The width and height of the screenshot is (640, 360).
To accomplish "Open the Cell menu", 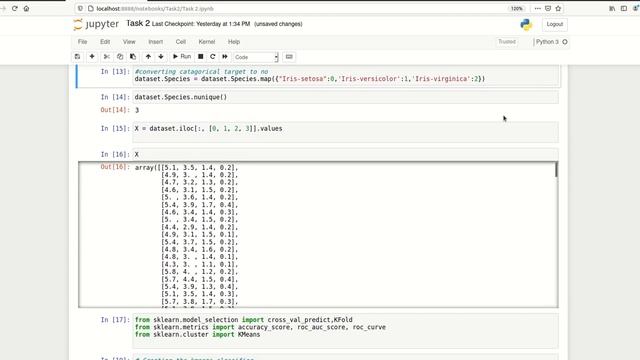I will tap(181, 42).
